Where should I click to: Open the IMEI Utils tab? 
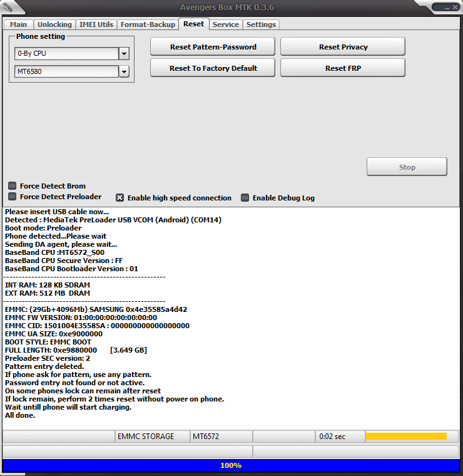point(96,24)
